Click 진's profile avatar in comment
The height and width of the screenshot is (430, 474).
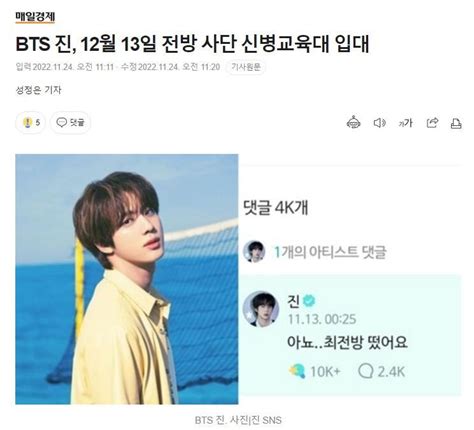tap(261, 309)
